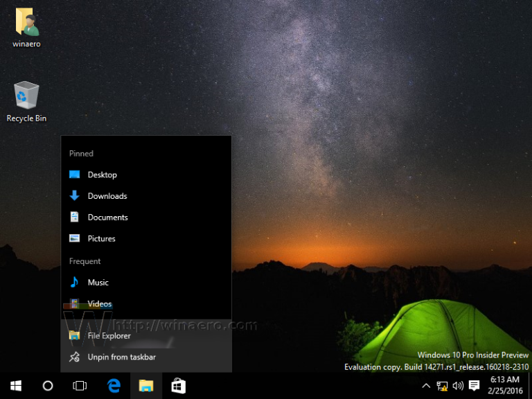
Task: Open the winaero user folder icon
Action: (26, 24)
